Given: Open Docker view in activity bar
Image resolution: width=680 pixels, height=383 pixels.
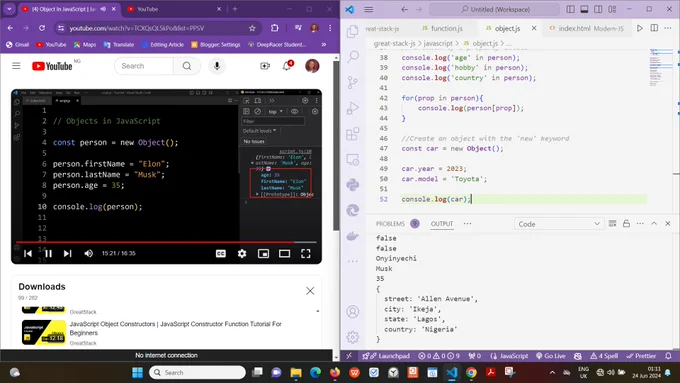Looking at the screenshot, I should tap(353, 236).
